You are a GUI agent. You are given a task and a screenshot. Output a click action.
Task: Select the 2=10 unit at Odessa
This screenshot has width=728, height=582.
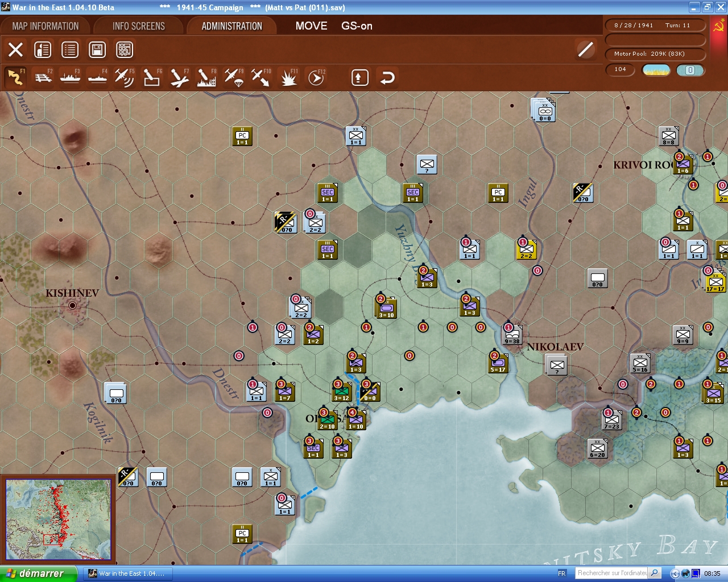(x=327, y=419)
